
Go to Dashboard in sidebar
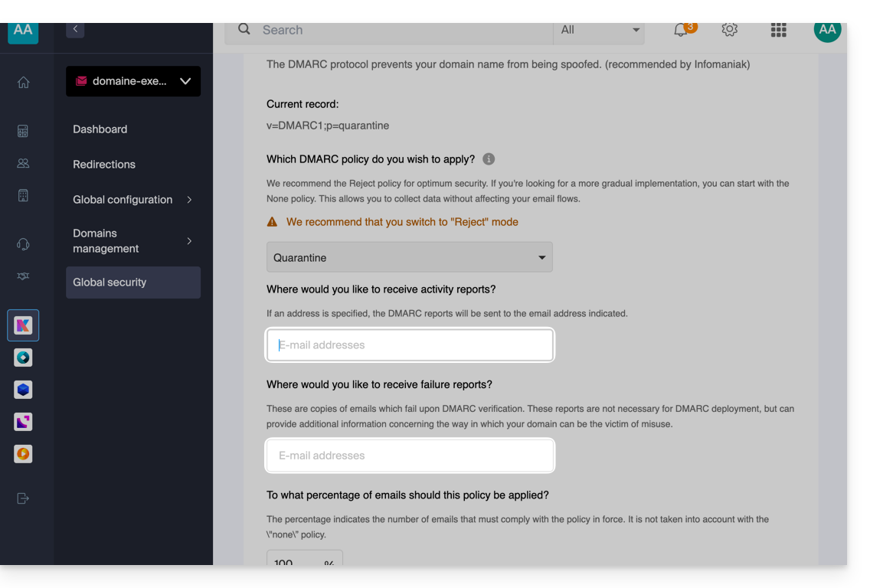pyautogui.click(x=100, y=129)
